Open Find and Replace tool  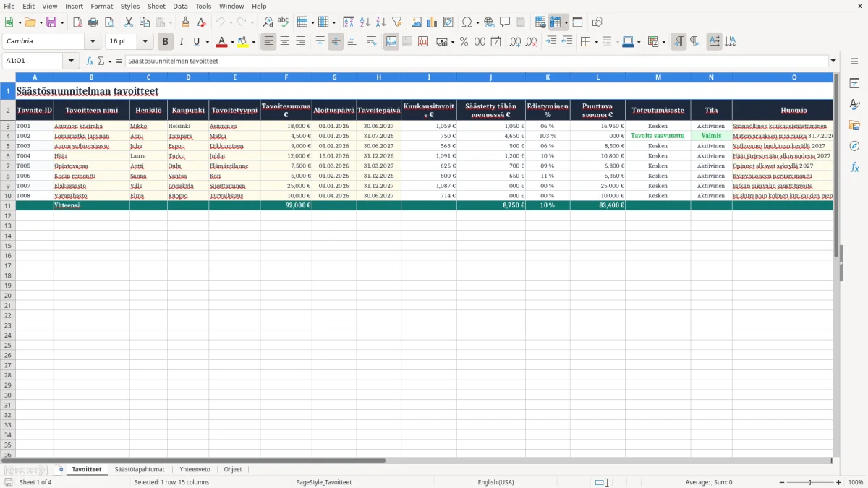point(268,22)
